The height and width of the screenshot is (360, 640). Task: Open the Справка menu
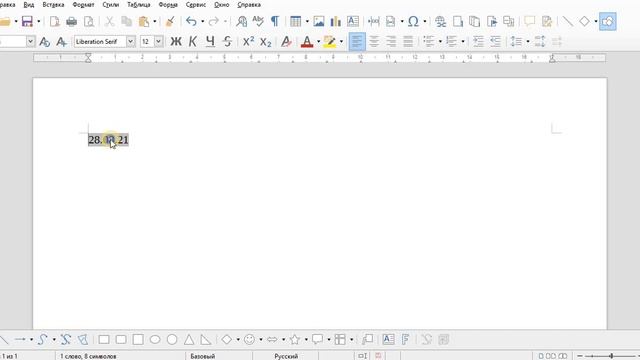[249, 5]
